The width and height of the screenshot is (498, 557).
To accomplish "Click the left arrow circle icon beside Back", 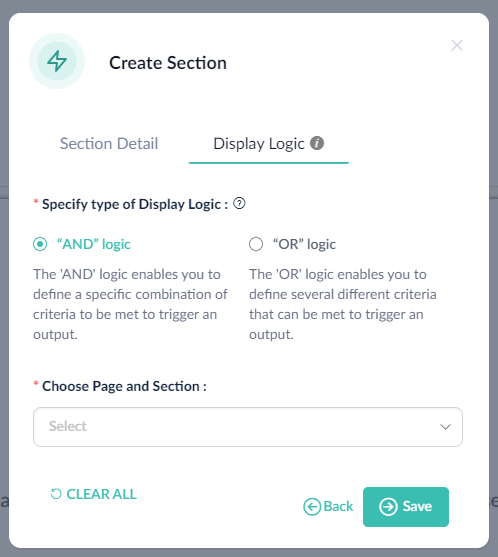I will pyautogui.click(x=312, y=507).
